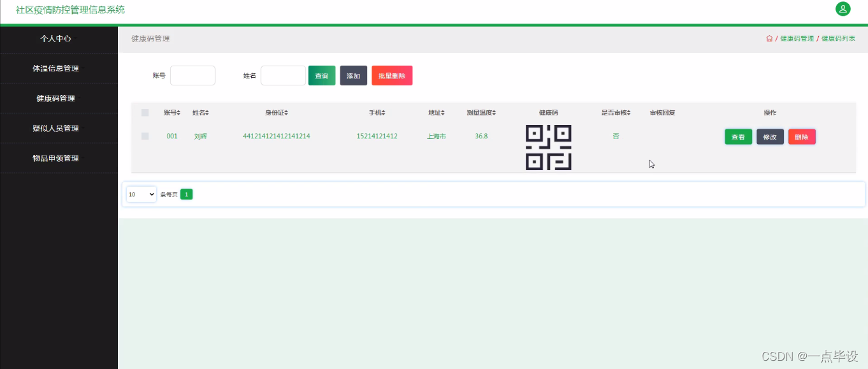Click the 添加 add button
This screenshot has height=369, width=868.
coord(353,75)
